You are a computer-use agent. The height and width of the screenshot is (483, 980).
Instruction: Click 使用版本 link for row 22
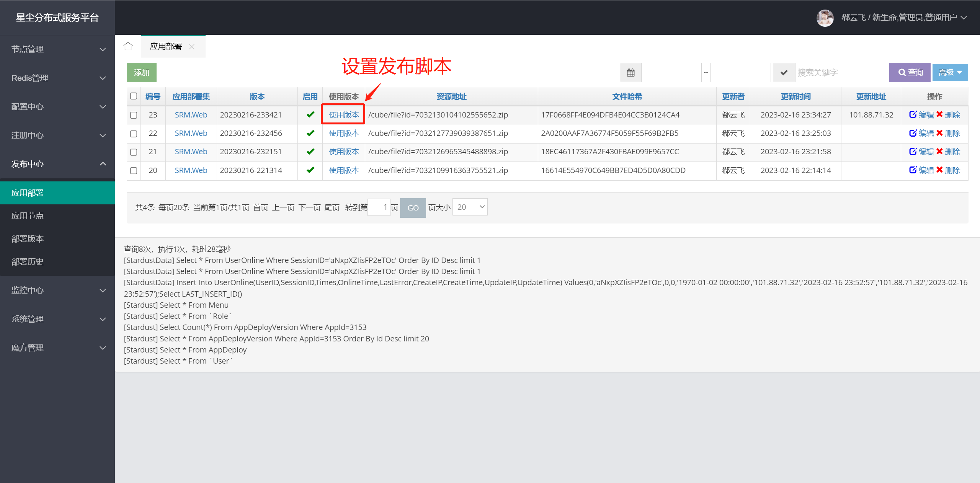pos(343,133)
